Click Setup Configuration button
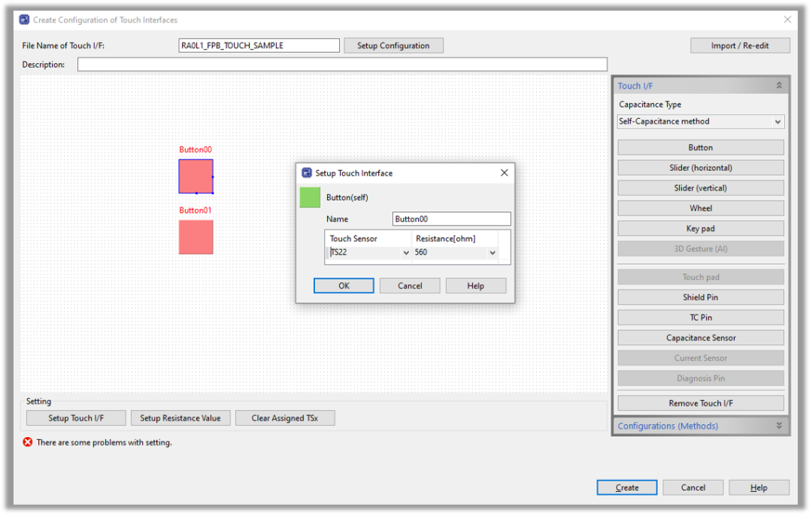812x516 pixels. coord(393,46)
